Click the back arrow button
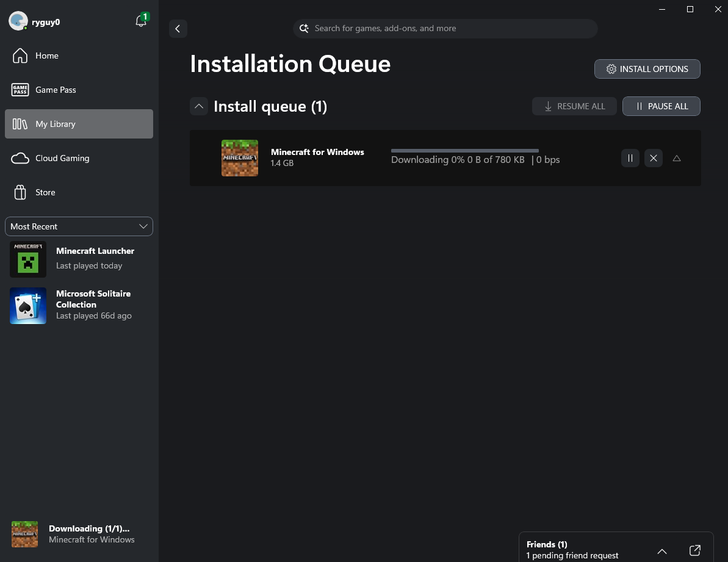The image size is (728, 562). (178, 29)
